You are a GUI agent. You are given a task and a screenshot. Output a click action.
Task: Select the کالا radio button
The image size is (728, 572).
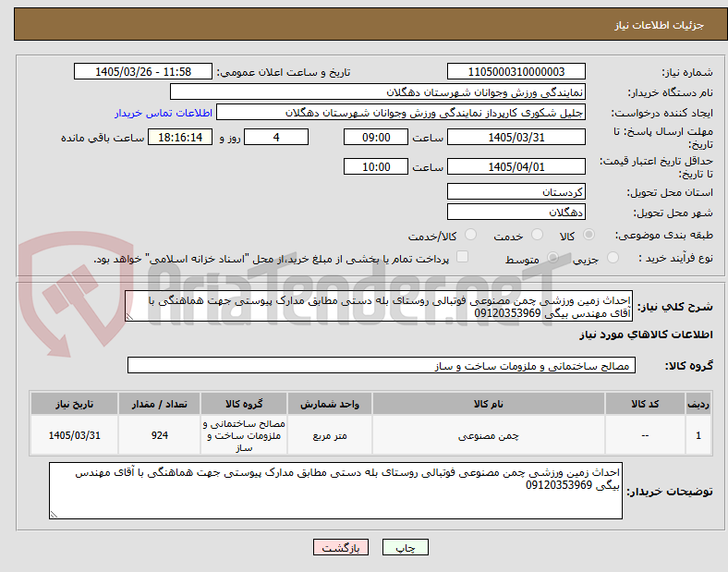pos(588,235)
